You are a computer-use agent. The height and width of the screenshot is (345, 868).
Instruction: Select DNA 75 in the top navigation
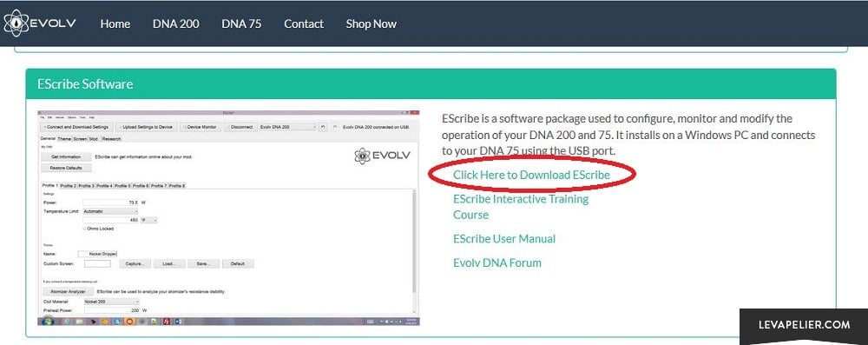coord(241,23)
